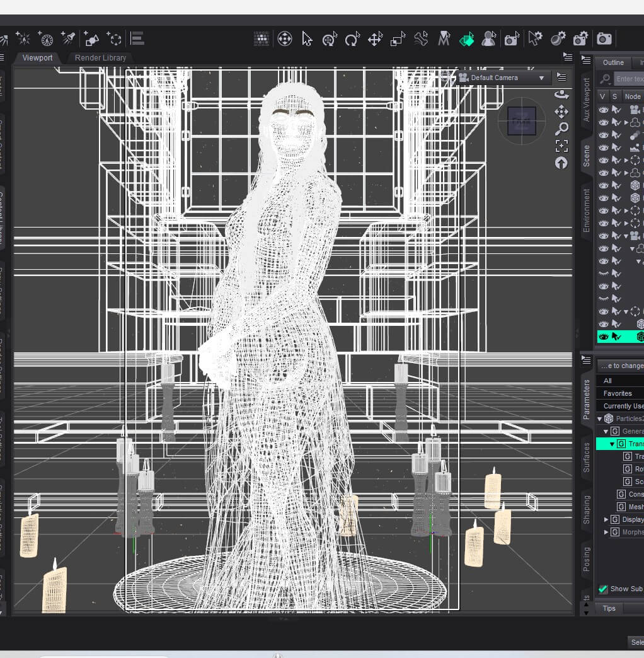Toggle visibility eye of first Scene row
The image size is (644, 658).
tap(603, 110)
